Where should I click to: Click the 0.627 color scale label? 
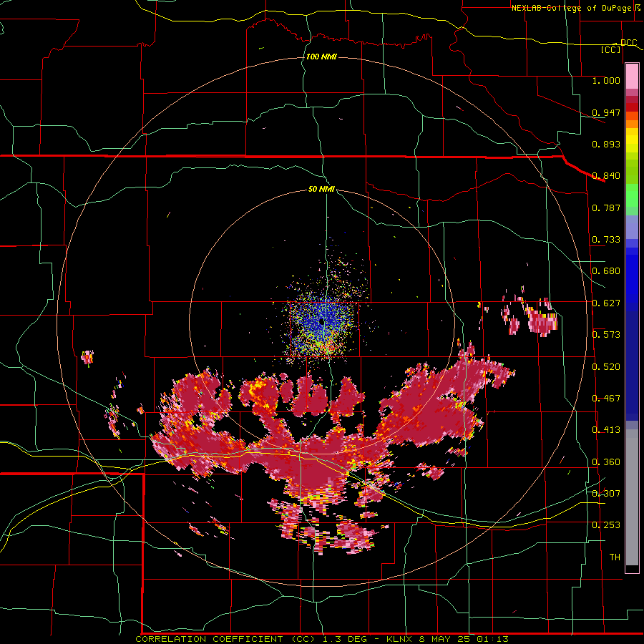click(606, 303)
